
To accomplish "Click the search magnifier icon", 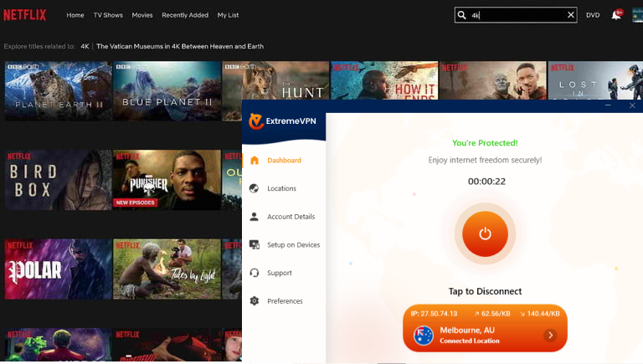I will pos(462,15).
